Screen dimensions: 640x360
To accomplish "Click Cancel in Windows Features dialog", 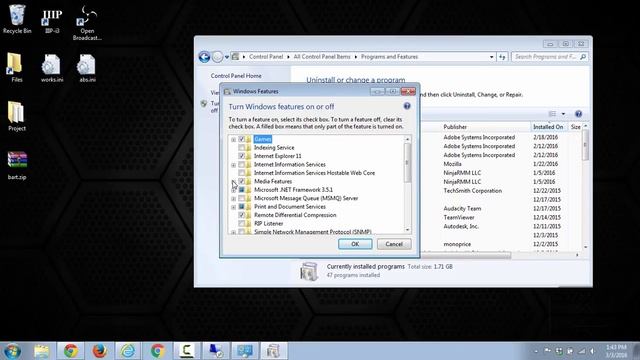I will click(394, 244).
